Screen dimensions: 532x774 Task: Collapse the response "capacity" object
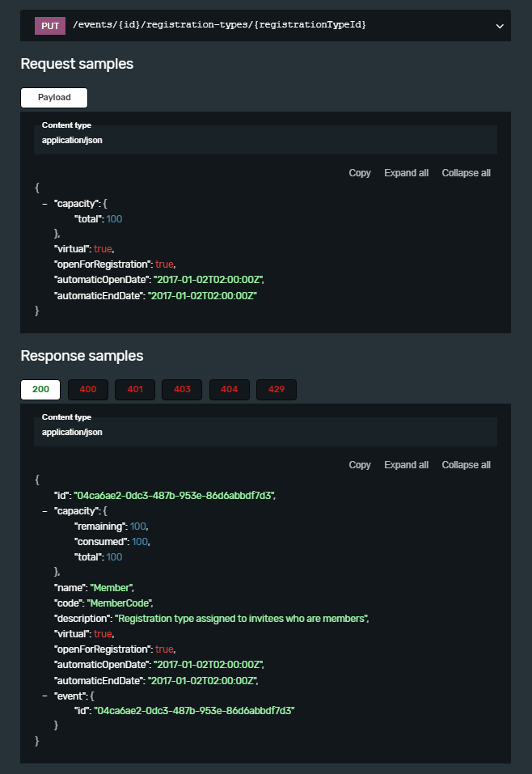coord(45,511)
